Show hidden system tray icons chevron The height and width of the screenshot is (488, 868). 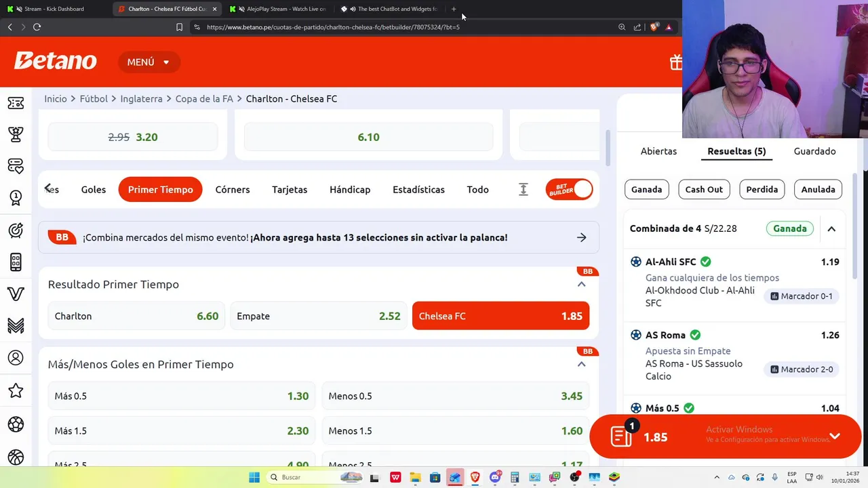click(x=717, y=477)
